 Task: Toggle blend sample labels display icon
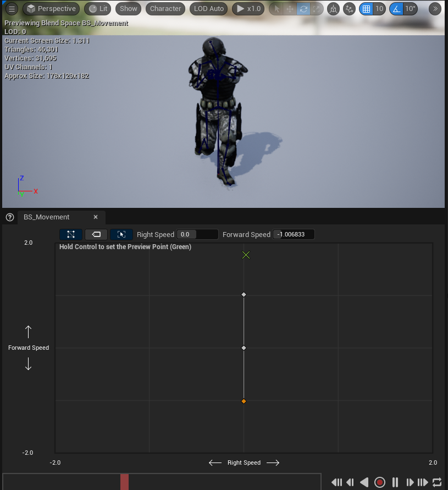pos(96,234)
